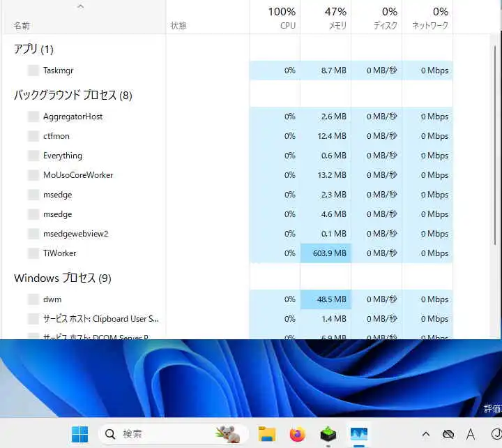The height and width of the screenshot is (448, 502).
Task: Open the green cube app on taskbar
Action: [x=328, y=435]
